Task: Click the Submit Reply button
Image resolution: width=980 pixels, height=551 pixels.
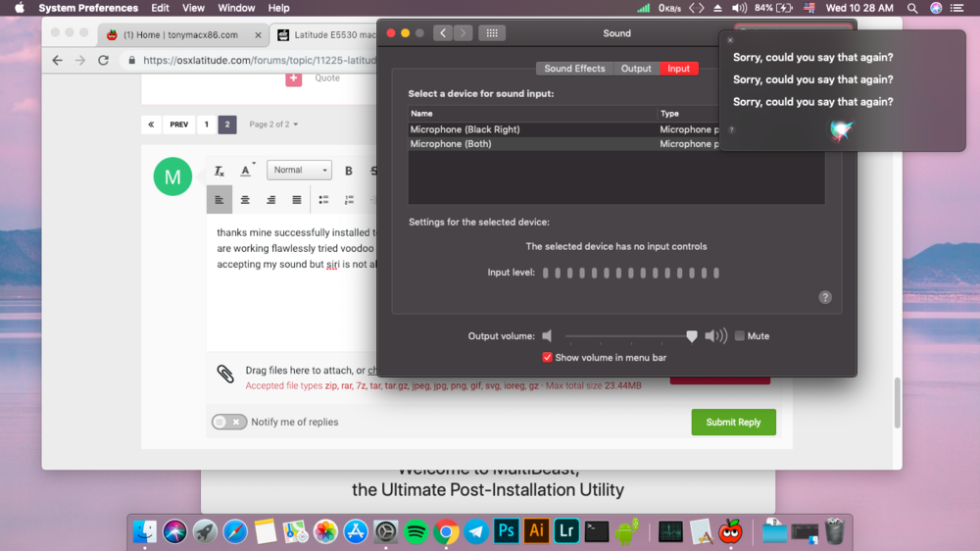Action: (733, 422)
